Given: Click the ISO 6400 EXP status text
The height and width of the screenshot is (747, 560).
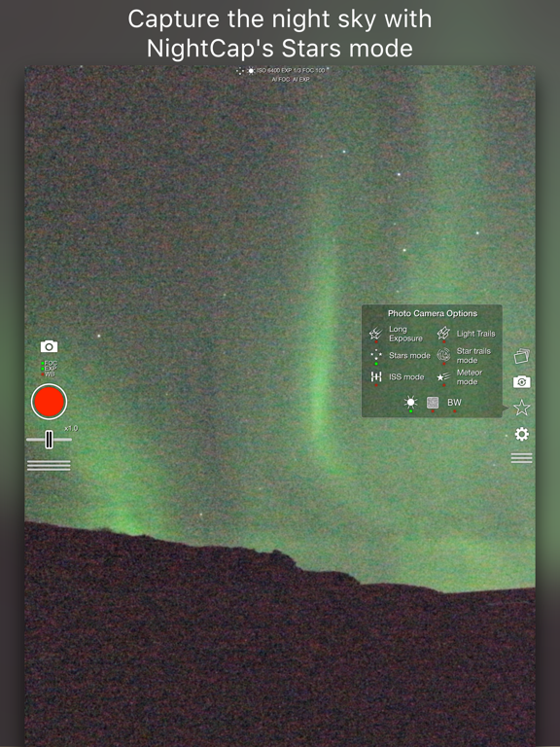Looking at the screenshot, I should pos(291,70).
